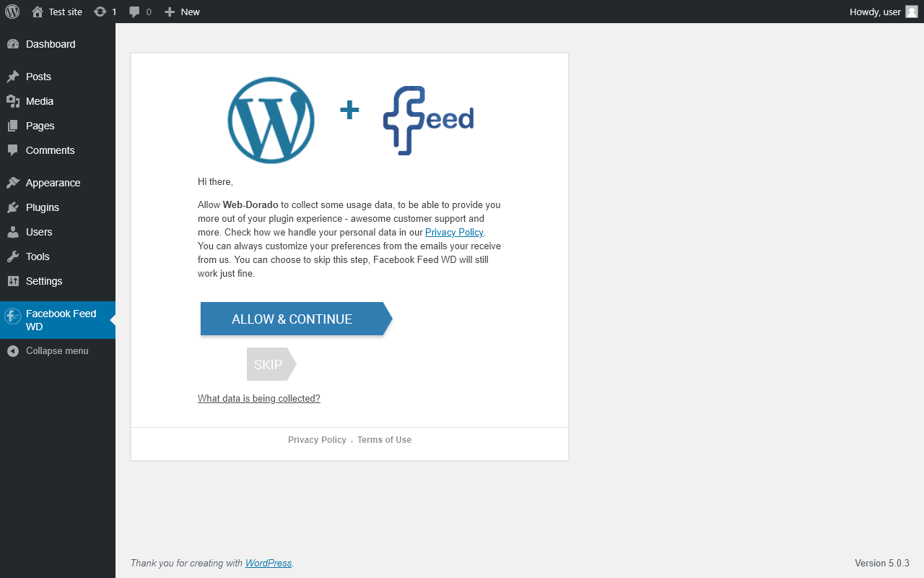Click the user avatar icon

coord(912,12)
